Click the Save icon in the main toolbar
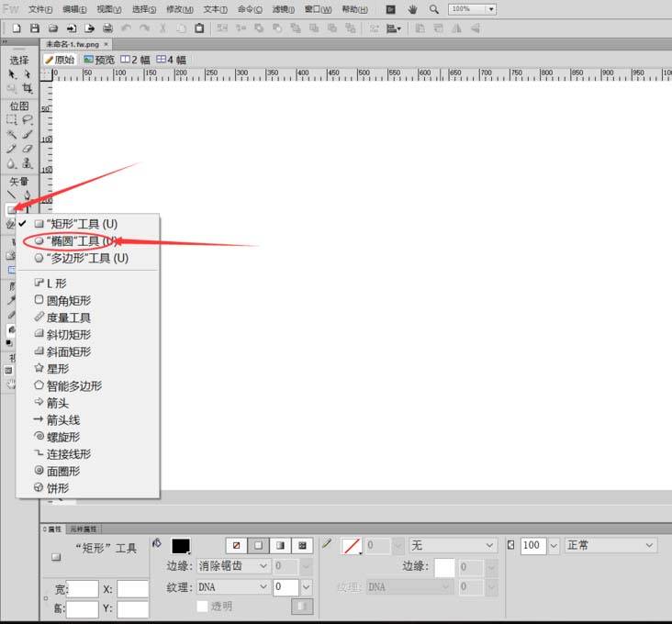Image resolution: width=672 pixels, height=624 pixels. [x=52, y=28]
